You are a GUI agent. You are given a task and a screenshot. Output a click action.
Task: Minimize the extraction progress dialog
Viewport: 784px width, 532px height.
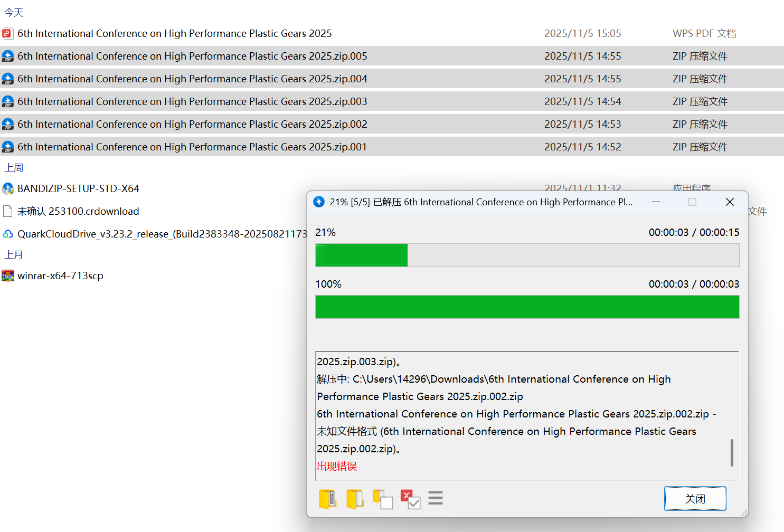656,202
